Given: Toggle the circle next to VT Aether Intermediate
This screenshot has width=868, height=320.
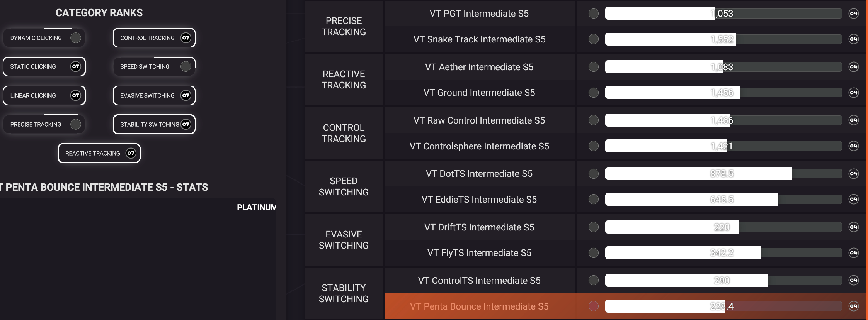Looking at the screenshot, I should [x=594, y=67].
